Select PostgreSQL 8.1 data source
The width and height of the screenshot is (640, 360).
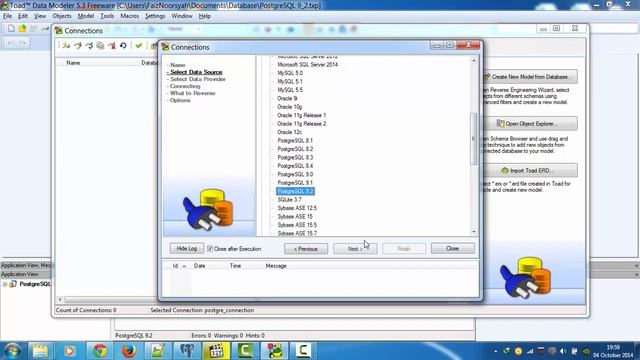[295, 140]
